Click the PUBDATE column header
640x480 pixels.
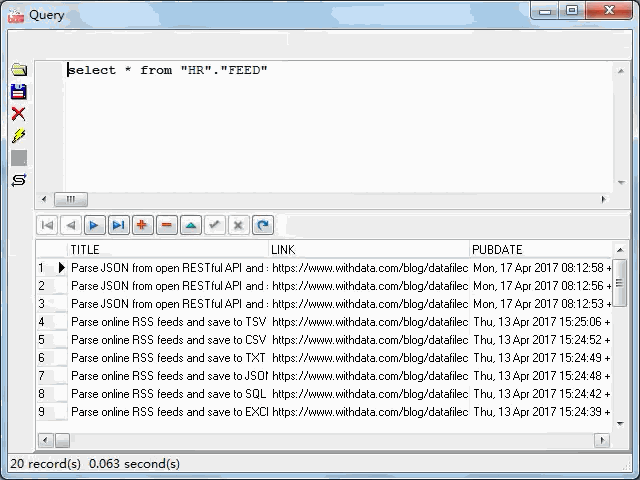point(541,249)
